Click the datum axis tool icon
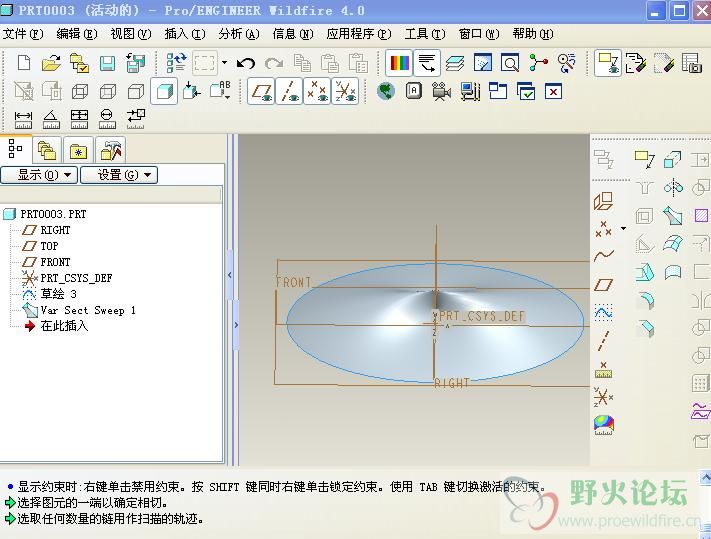This screenshot has width=711, height=539. coord(604,341)
